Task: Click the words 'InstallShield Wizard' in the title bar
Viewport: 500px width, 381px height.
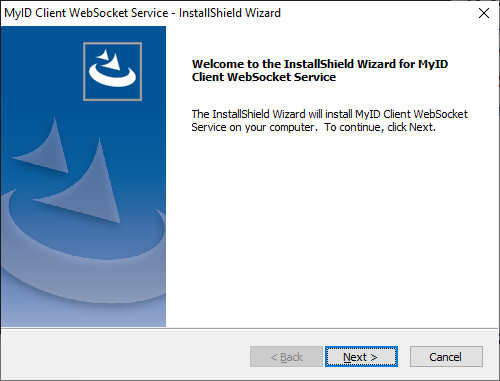Action: click(230, 13)
